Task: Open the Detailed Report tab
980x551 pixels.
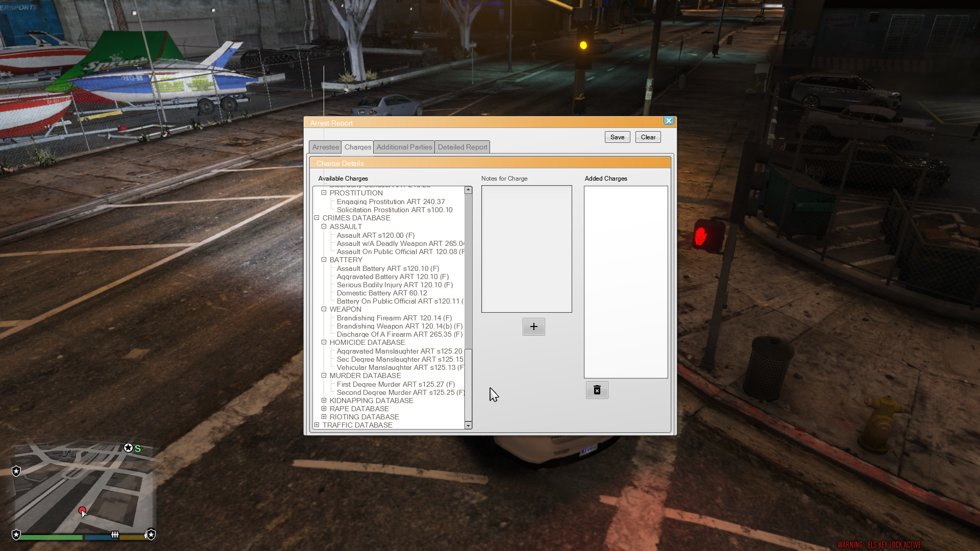Action: click(x=462, y=147)
